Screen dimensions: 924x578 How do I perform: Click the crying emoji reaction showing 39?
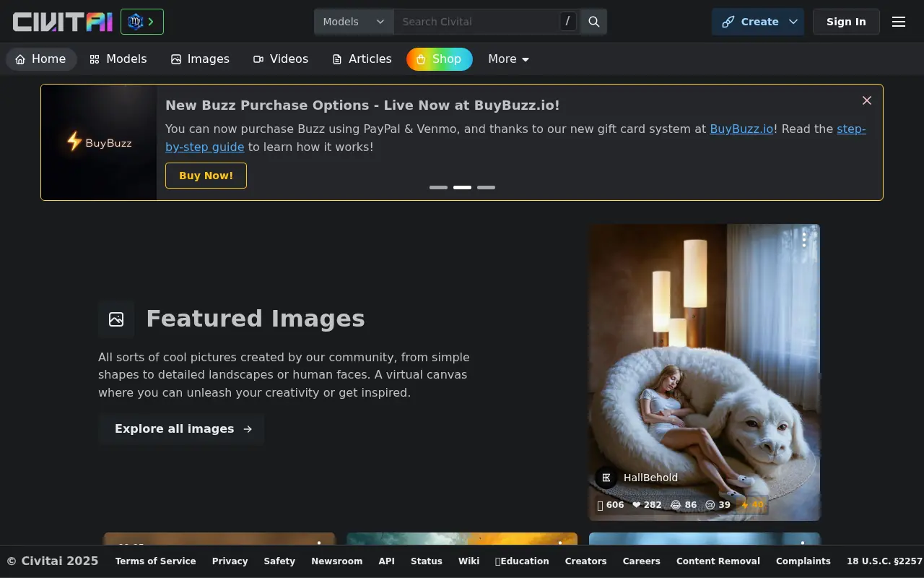tap(718, 505)
